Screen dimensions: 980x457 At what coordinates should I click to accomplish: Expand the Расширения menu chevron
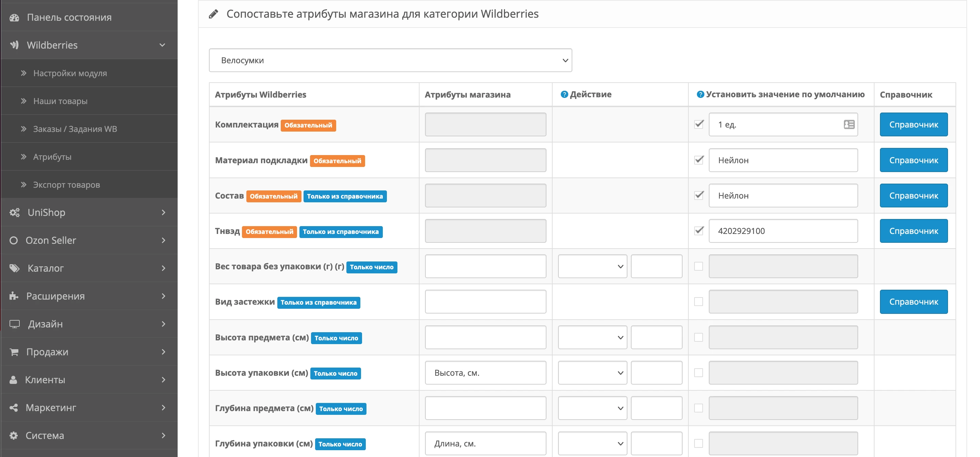click(x=164, y=296)
